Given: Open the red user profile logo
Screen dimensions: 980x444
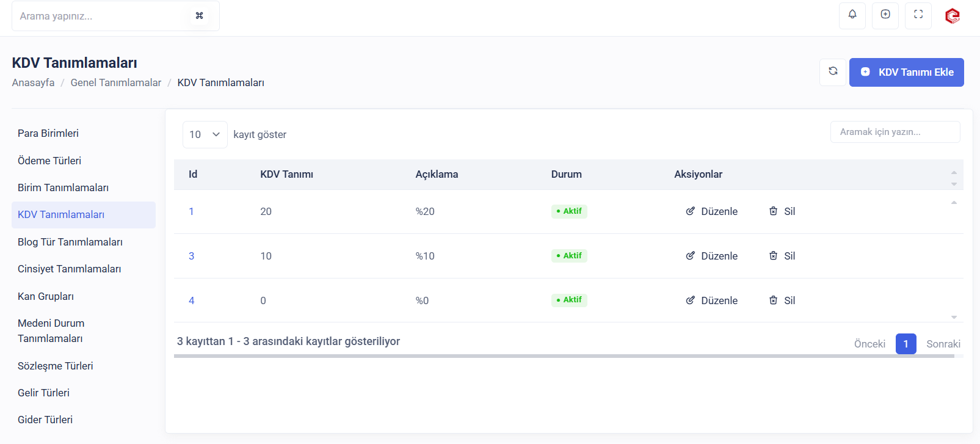Looking at the screenshot, I should point(952,16).
